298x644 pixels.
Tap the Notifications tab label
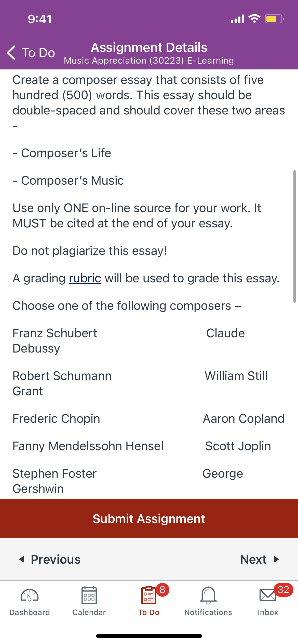click(x=208, y=612)
